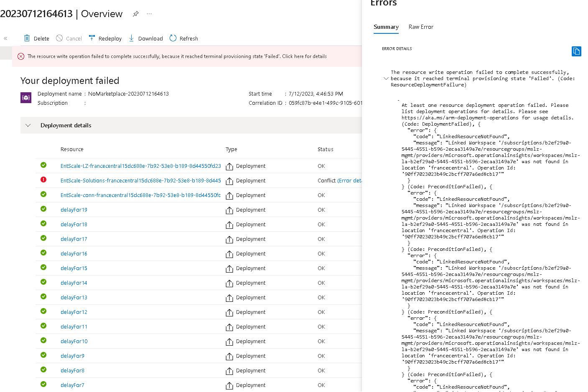Select the Summary tab in Errors panel

tap(386, 27)
